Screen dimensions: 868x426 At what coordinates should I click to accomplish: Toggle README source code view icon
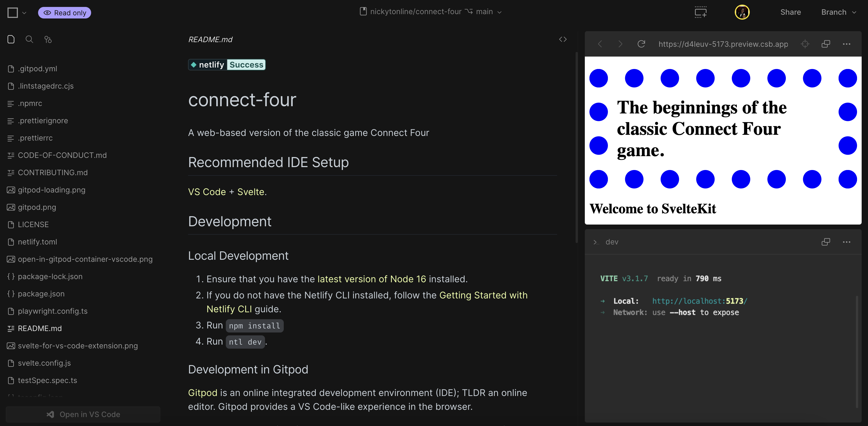pos(562,40)
